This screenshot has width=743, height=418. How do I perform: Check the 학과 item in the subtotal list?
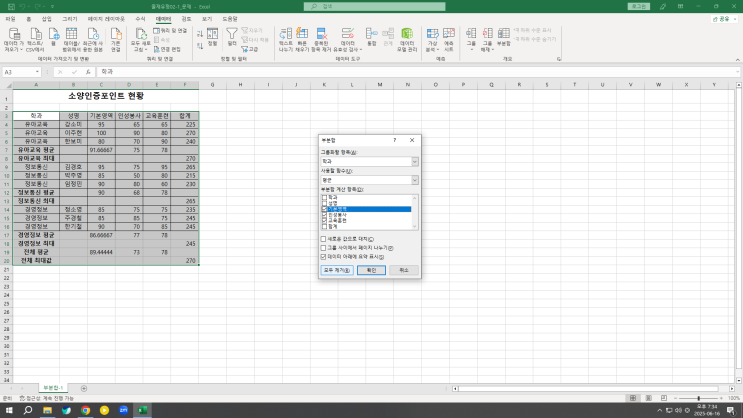pyautogui.click(x=325, y=198)
